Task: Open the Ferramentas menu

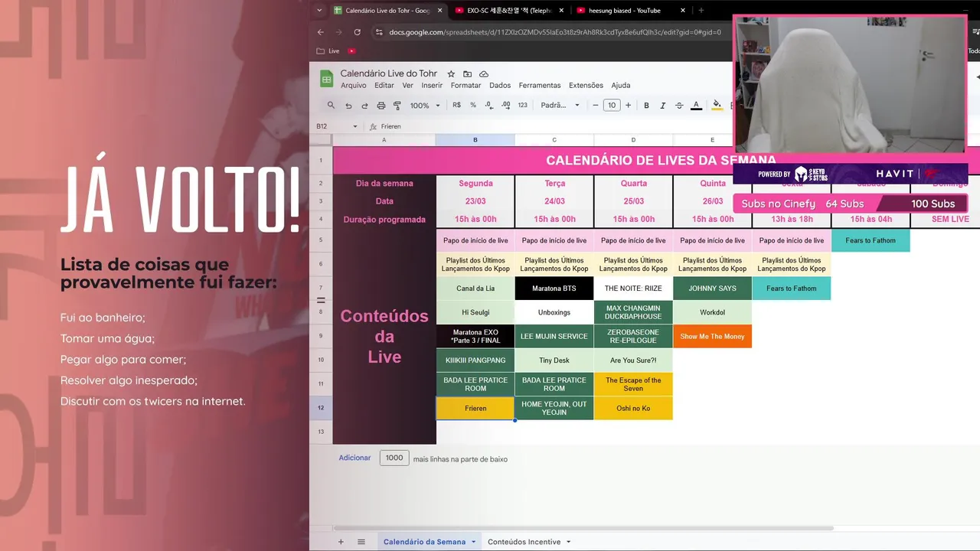Action: (540, 86)
